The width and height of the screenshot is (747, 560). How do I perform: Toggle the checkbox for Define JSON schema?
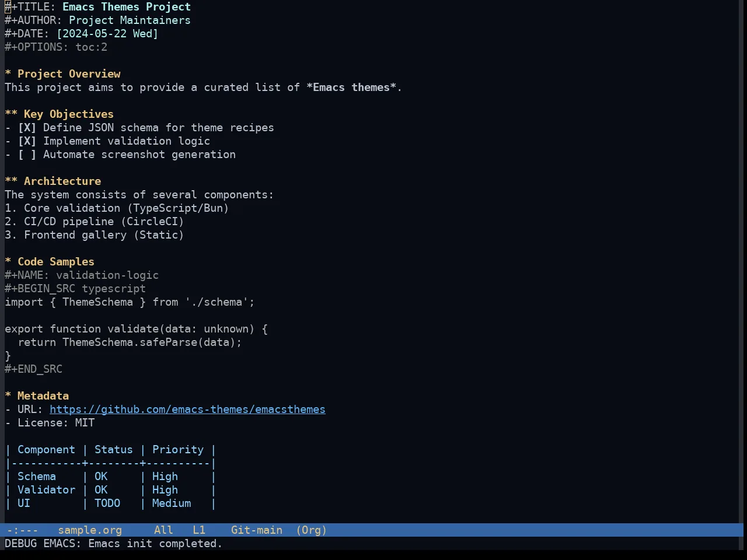click(27, 128)
